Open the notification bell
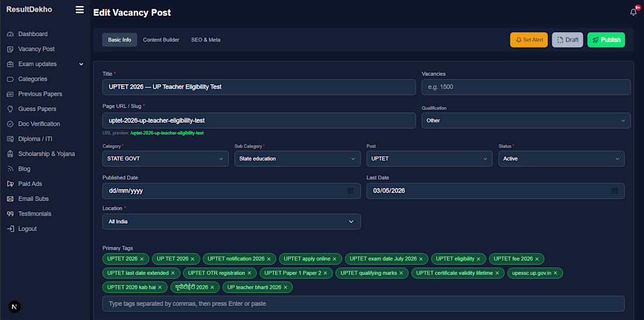The height and width of the screenshot is (320, 644). point(633,12)
